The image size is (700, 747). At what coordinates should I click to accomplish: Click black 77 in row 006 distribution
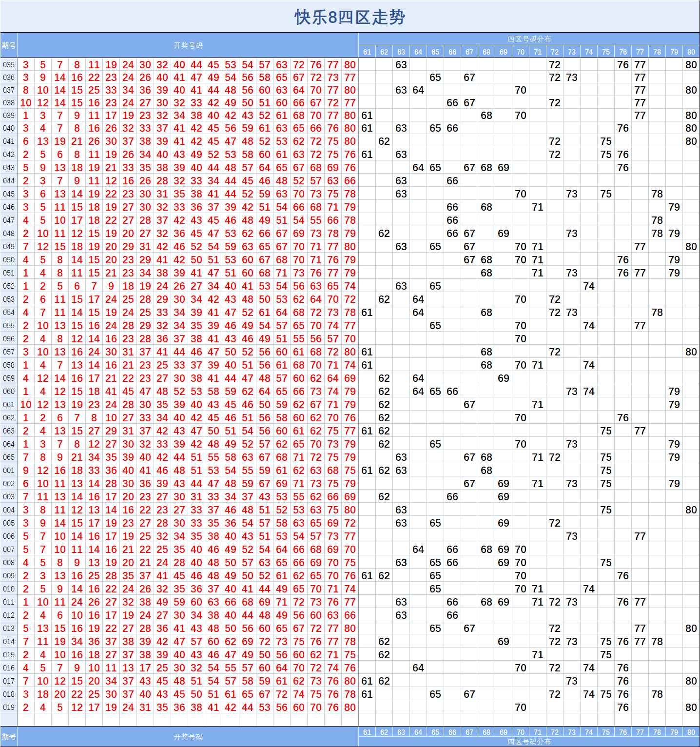640,536
